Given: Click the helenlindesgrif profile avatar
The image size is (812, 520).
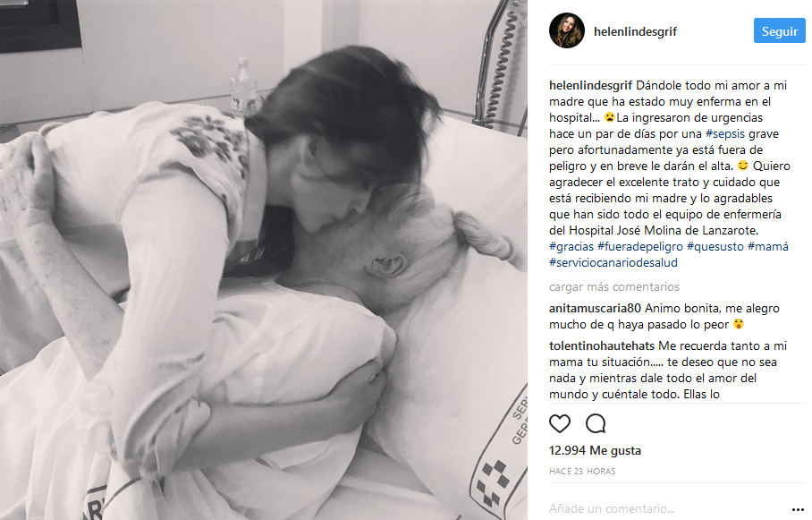Looking at the screenshot, I should [x=567, y=30].
